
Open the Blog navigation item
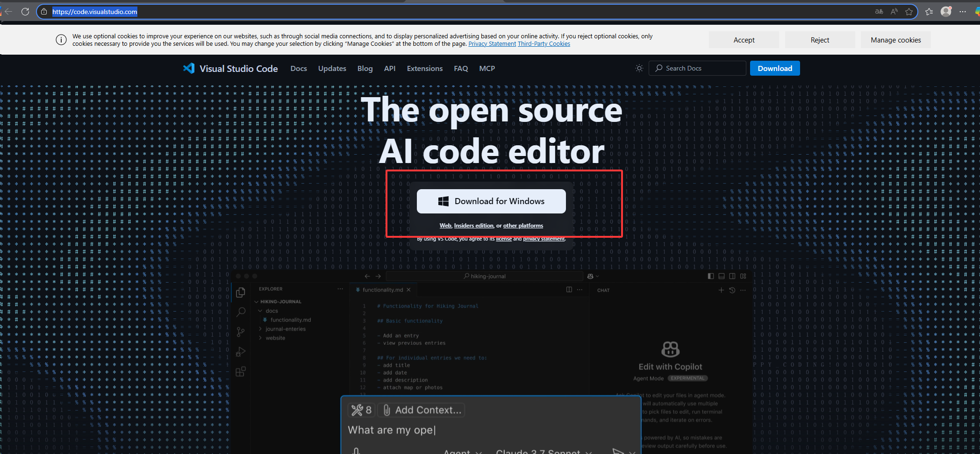click(365, 69)
